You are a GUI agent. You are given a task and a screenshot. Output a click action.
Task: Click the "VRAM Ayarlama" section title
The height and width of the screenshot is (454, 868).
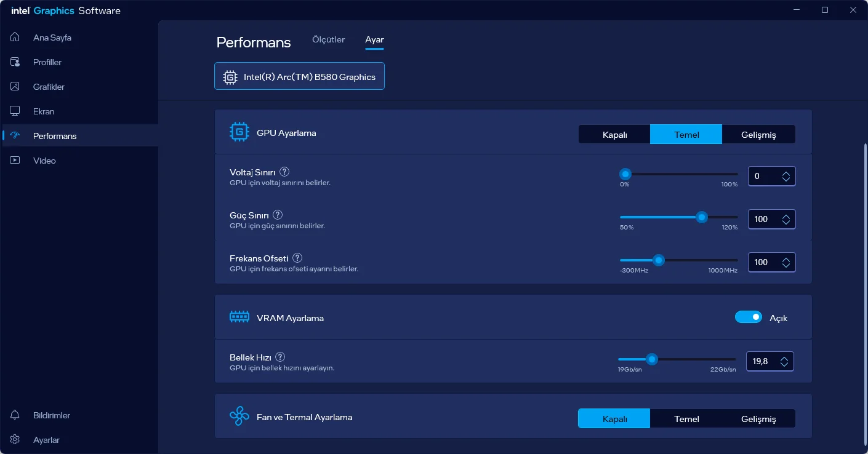(x=290, y=318)
